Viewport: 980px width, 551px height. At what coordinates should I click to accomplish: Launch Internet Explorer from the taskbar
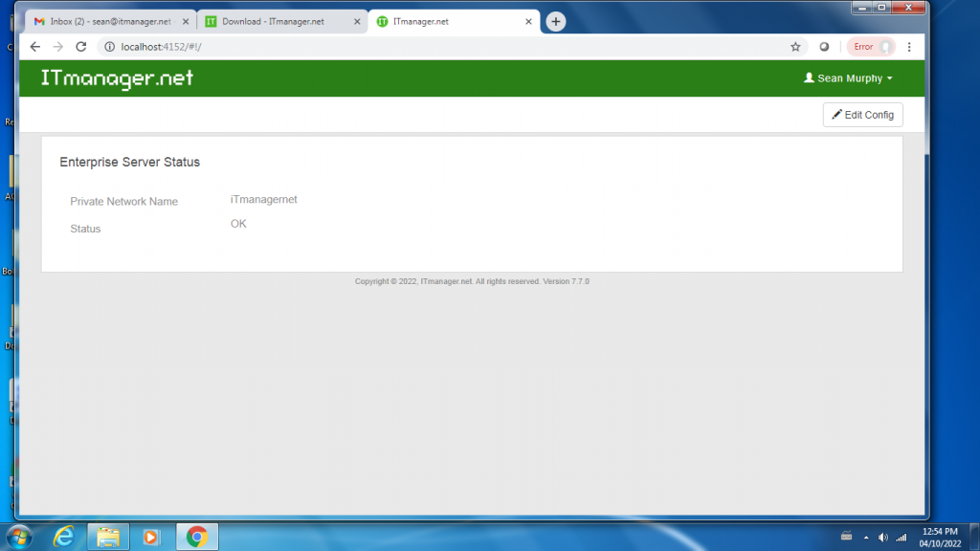(x=63, y=537)
